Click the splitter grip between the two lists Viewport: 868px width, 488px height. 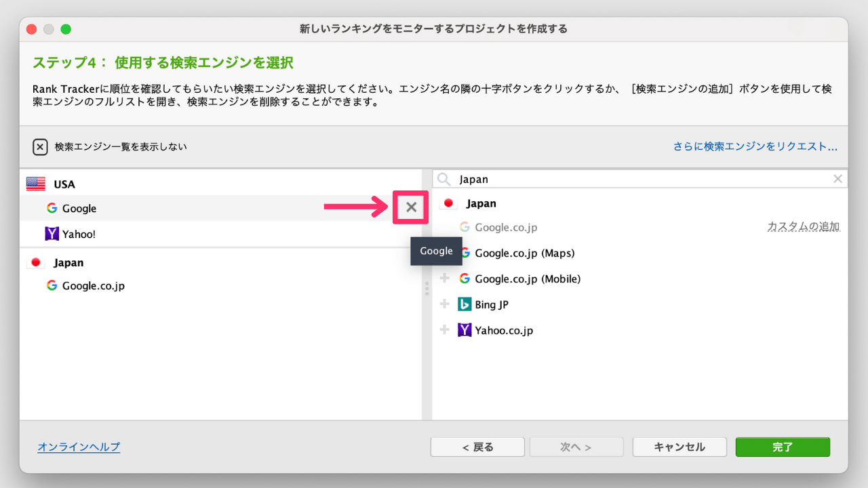point(427,289)
